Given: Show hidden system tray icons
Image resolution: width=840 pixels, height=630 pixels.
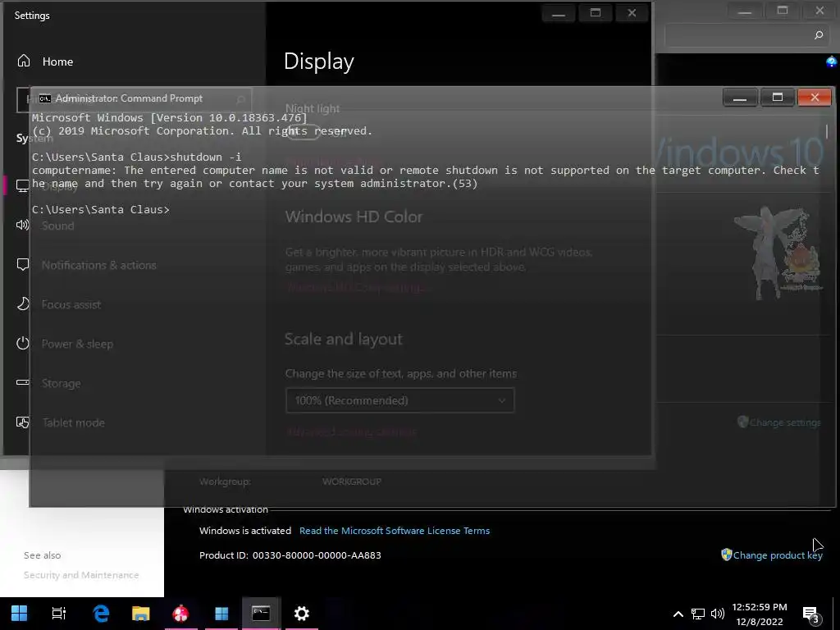Looking at the screenshot, I should 678,614.
